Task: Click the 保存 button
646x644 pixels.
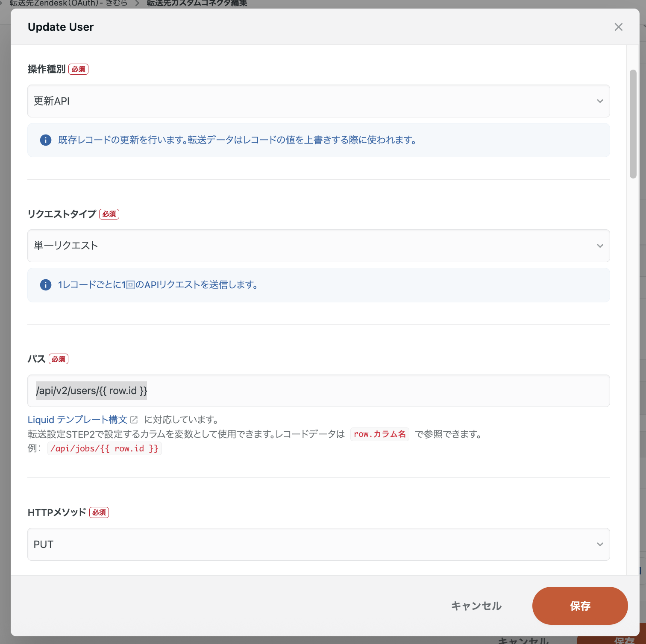Action: [x=580, y=606]
